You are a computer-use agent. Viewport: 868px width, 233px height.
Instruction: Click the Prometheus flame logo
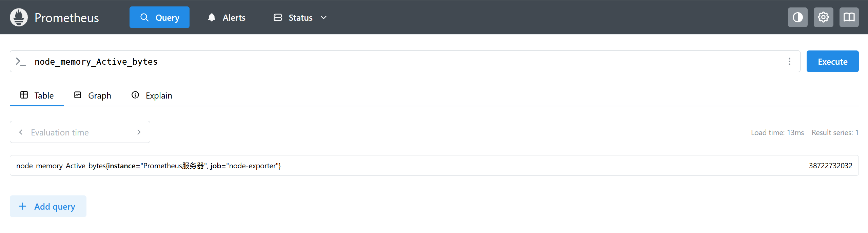pyautogui.click(x=19, y=17)
